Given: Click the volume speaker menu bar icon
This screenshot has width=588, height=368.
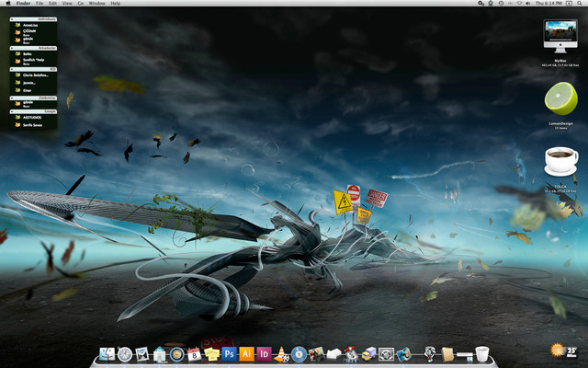Looking at the screenshot, I should pyautogui.click(x=528, y=3).
